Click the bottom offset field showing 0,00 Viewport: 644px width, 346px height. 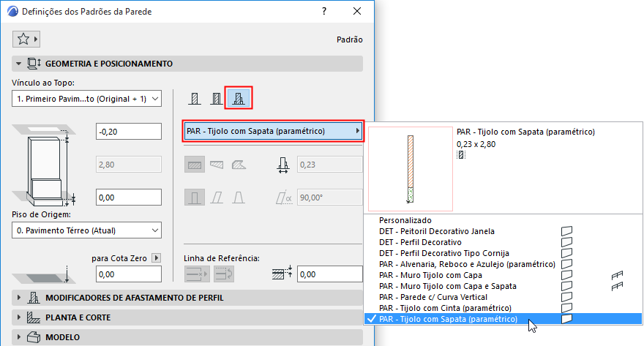(129, 198)
